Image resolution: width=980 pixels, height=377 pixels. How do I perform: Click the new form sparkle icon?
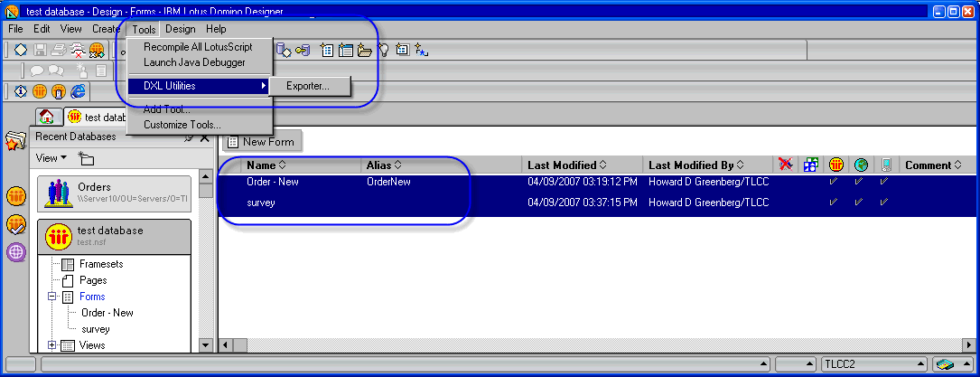click(327, 50)
